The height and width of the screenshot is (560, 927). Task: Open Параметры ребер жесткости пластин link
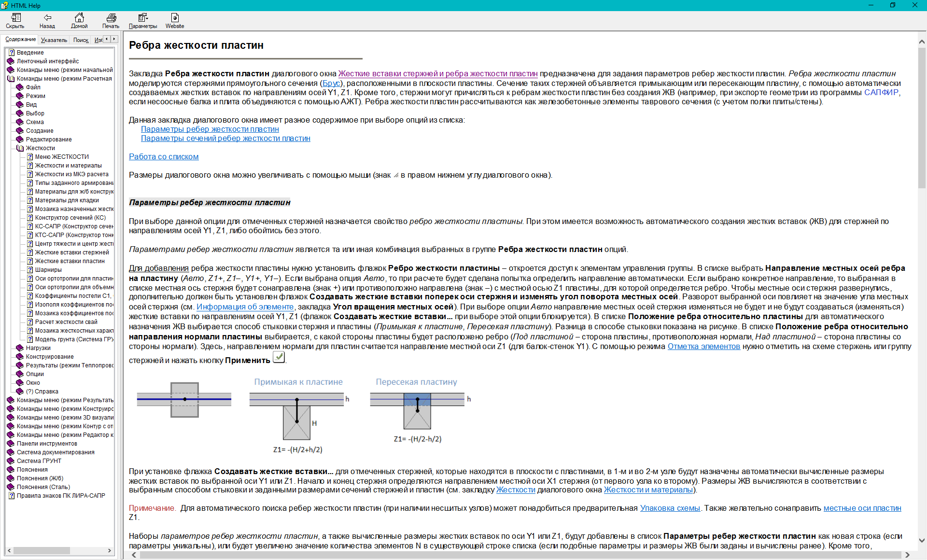click(210, 129)
